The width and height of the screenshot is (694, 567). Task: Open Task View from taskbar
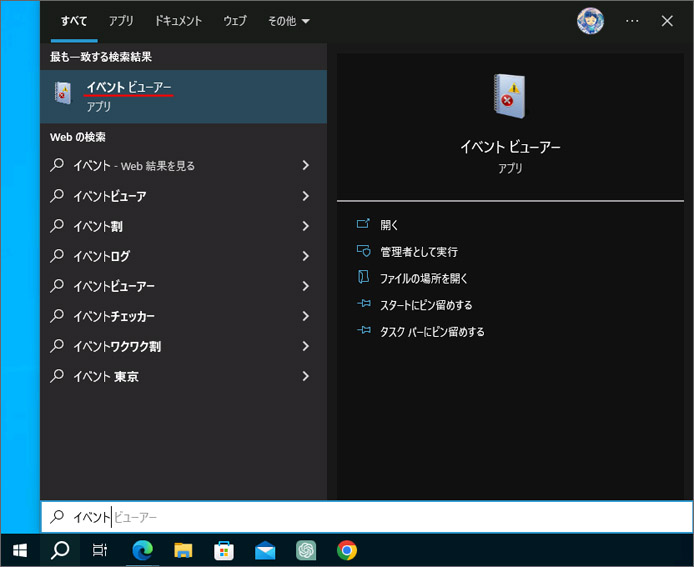pos(100,550)
